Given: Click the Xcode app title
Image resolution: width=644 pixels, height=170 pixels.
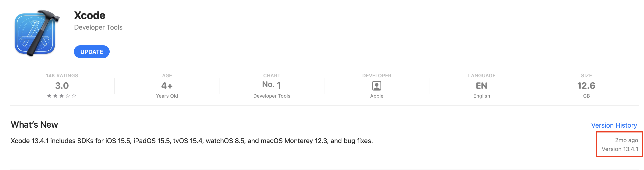Looking at the screenshot, I should point(90,15).
